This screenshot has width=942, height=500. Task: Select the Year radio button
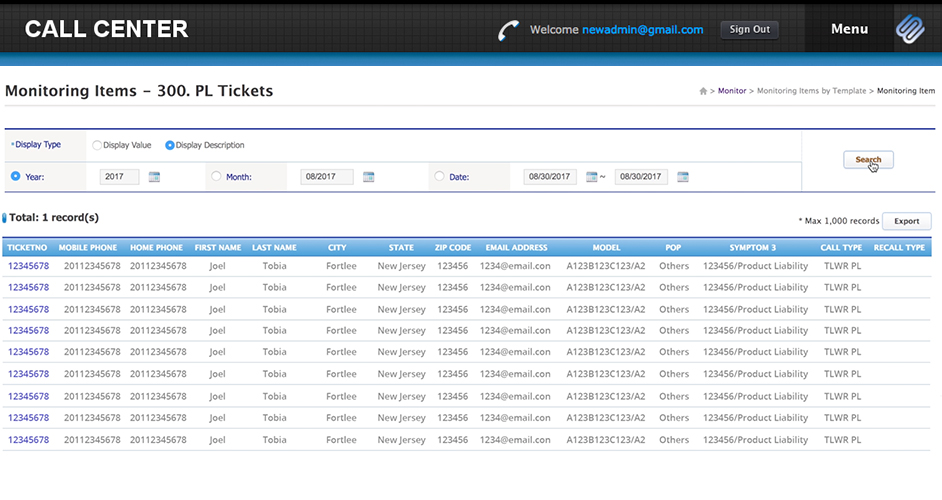tap(16, 176)
